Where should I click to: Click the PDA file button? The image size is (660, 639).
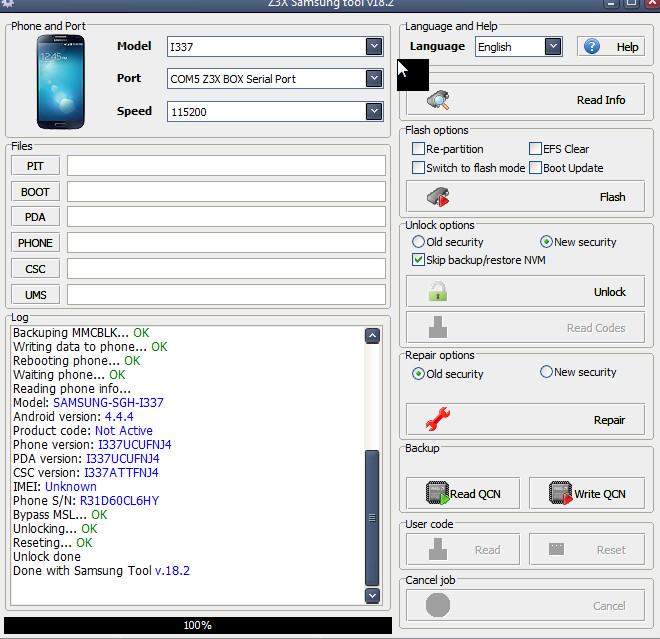pos(35,217)
